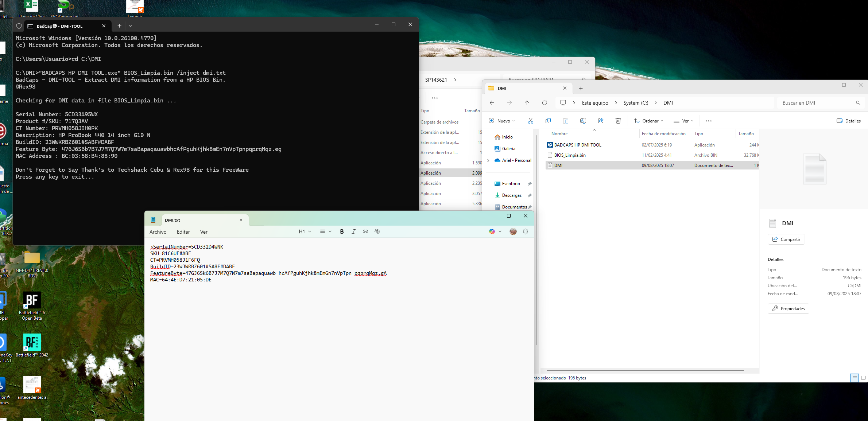The width and height of the screenshot is (868, 421).
Task: Click the Buscar en DMI search field
Action: coord(817,103)
